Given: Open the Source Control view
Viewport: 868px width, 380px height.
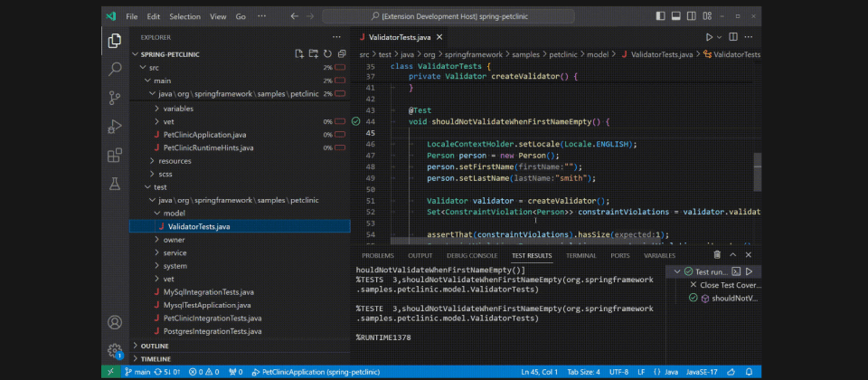Looking at the screenshot, I should (115, 98).
